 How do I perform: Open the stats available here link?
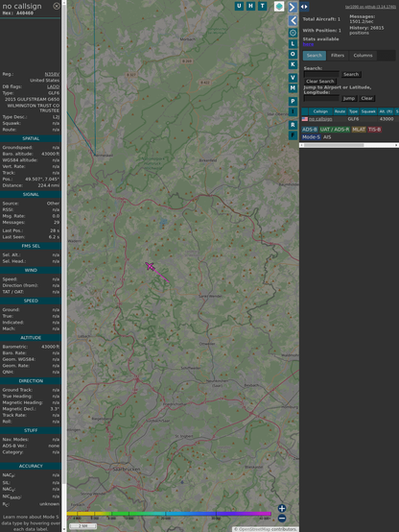point(308,44)
